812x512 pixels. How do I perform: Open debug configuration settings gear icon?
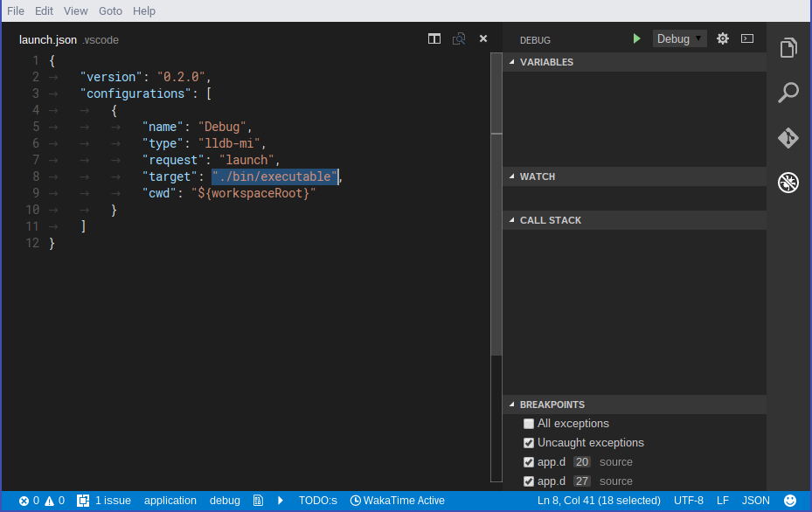coord(722,38)
